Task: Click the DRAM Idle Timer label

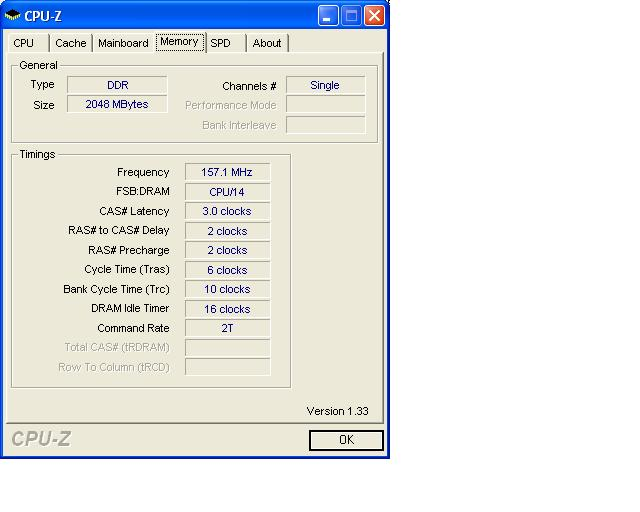Action: [130, 308]
